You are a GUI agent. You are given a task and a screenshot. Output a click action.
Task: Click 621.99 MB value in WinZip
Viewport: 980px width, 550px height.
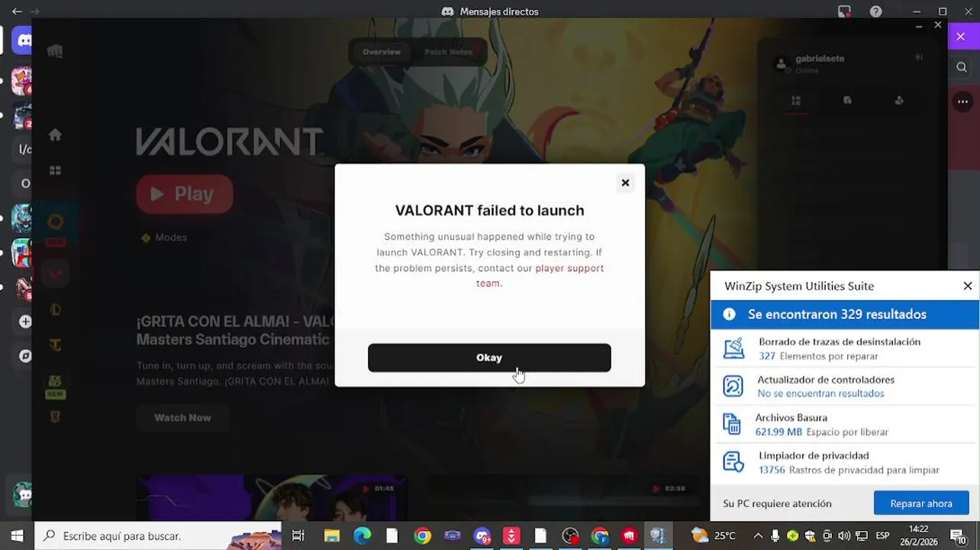(x=779, y=432)
